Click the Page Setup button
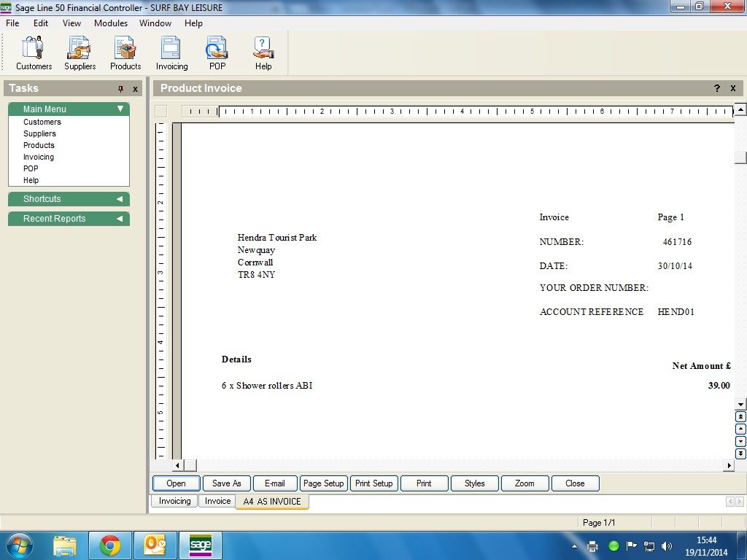The width and height of the screenshot is (747, 560). pyautogui.click(x=323, y=483)
